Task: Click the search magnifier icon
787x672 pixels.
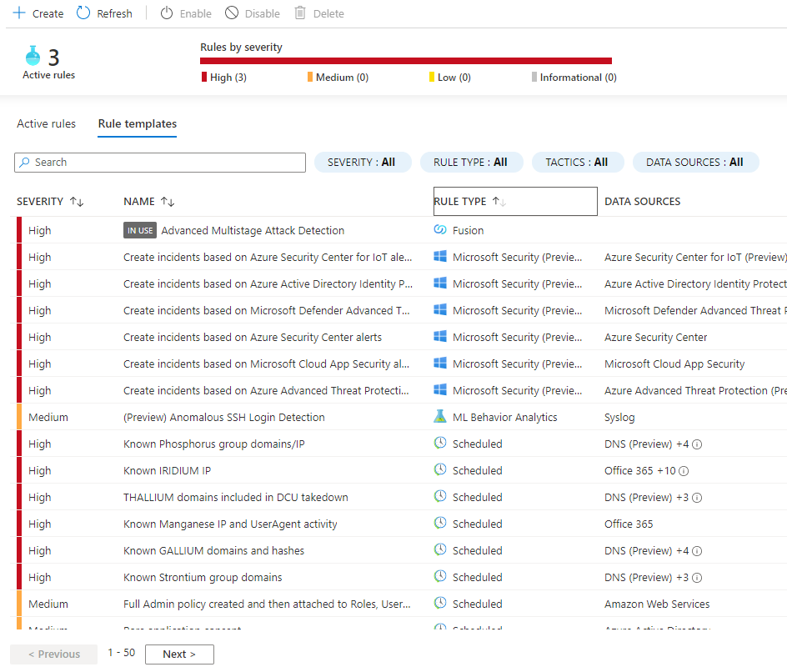Action: pyautogui.click(x=25, y=162)
